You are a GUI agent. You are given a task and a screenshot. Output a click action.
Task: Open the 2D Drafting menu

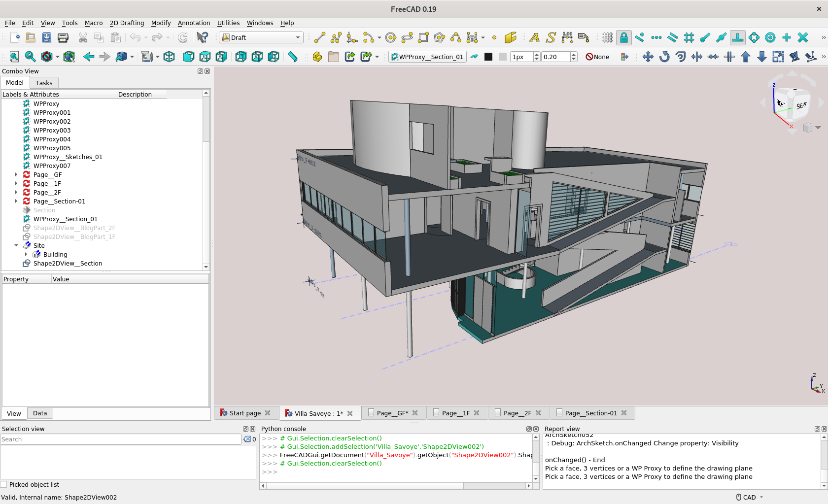(x=127, y=23)
